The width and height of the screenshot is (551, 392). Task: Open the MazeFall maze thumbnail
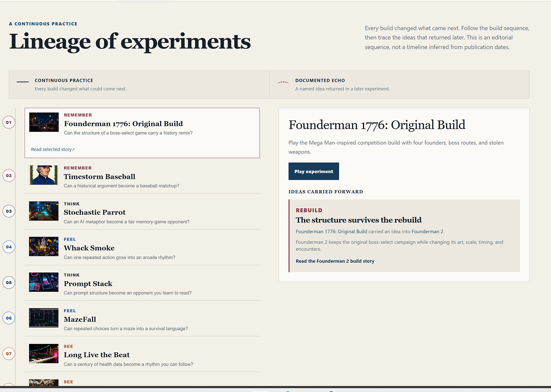pyautogui.click(x=44, y=318)
